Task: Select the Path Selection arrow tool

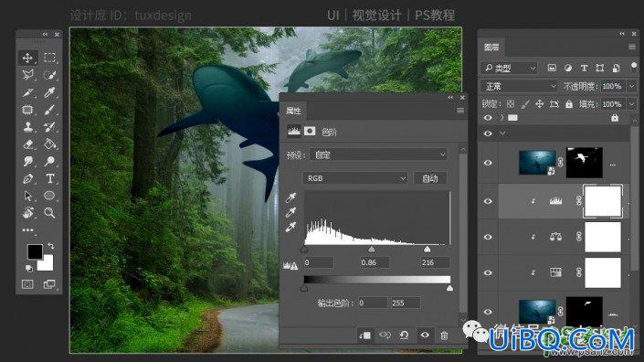Action: tap(27, 196)
